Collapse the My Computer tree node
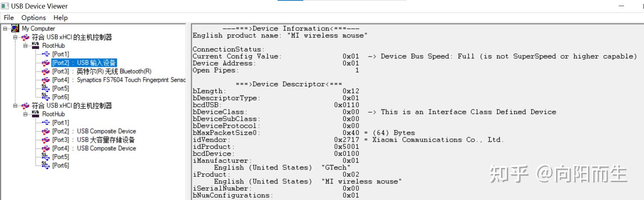 (x=5, y=29)
